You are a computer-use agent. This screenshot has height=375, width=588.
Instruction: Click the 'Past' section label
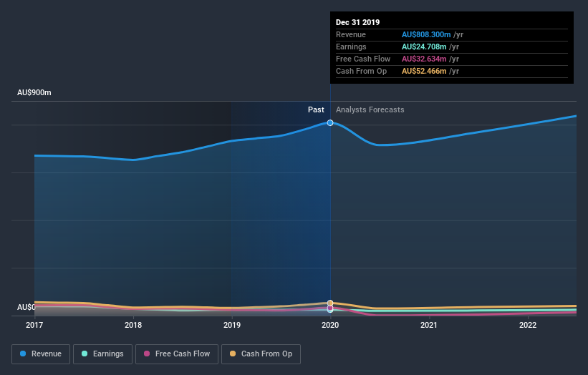coord(316,109)
